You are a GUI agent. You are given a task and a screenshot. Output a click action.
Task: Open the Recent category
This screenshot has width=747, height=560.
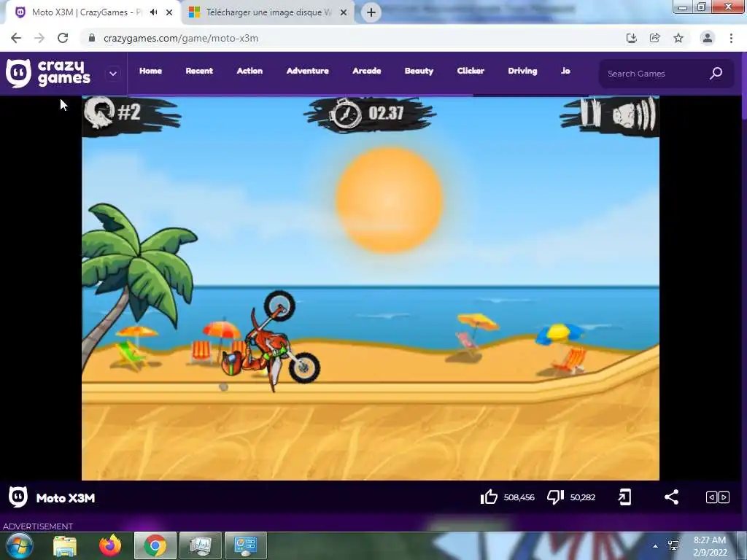tap(199, 71)
